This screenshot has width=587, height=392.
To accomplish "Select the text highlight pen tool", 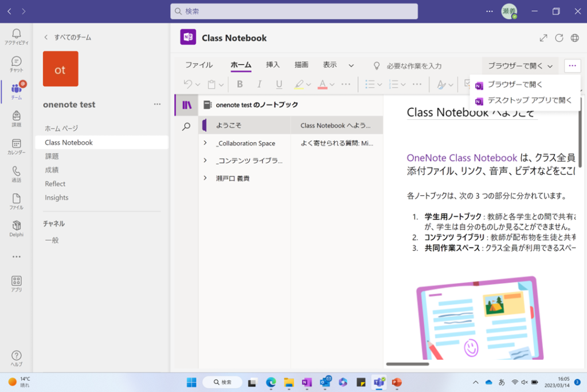I will (x=299, y=84).
